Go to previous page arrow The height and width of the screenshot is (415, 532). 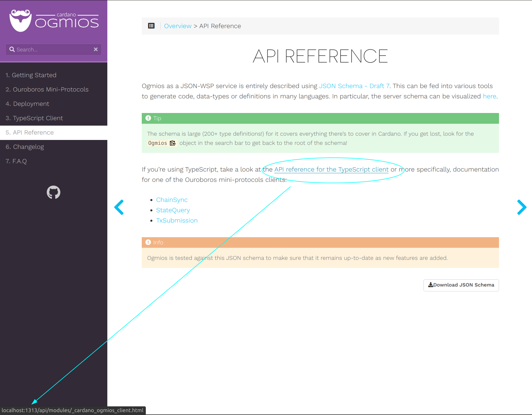coord(119,207)
